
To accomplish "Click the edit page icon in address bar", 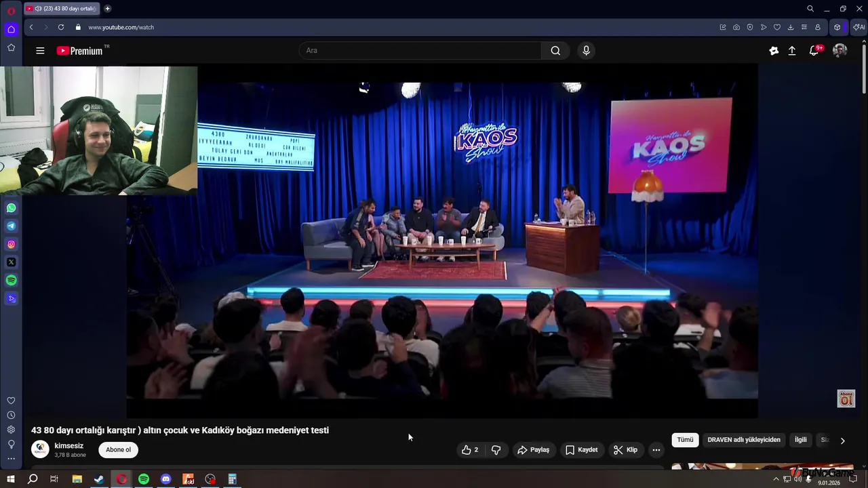I will coord(723,27).
